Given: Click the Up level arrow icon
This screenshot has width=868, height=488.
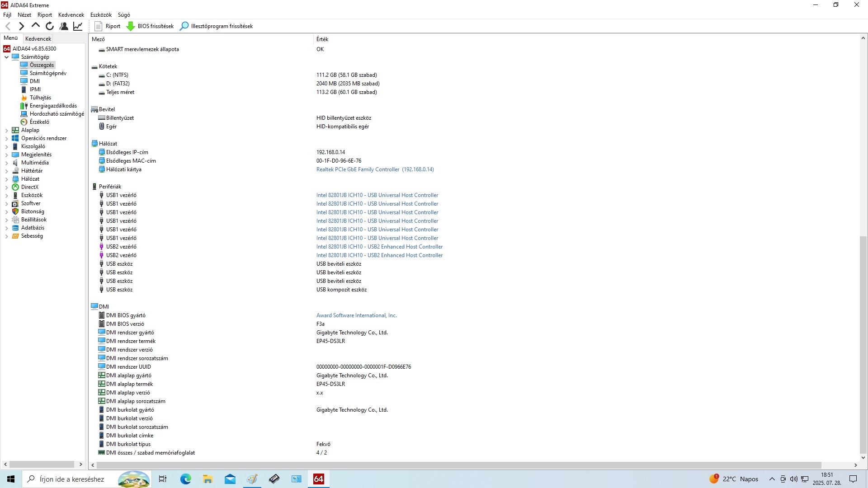Looking at the screenshot, I should 36,26.
